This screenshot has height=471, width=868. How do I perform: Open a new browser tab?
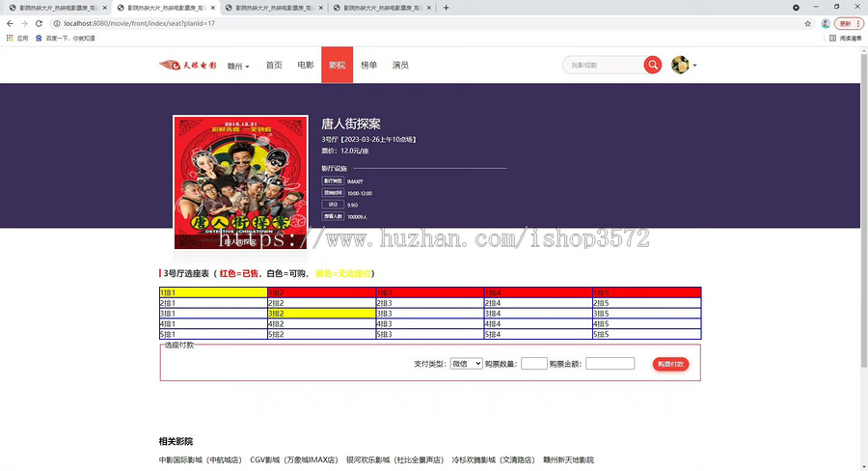click(447, 8)
